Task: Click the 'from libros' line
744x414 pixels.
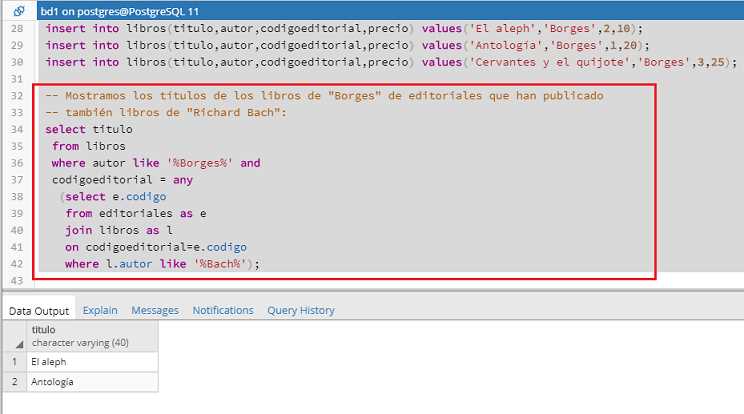Action: click(89, 146)
